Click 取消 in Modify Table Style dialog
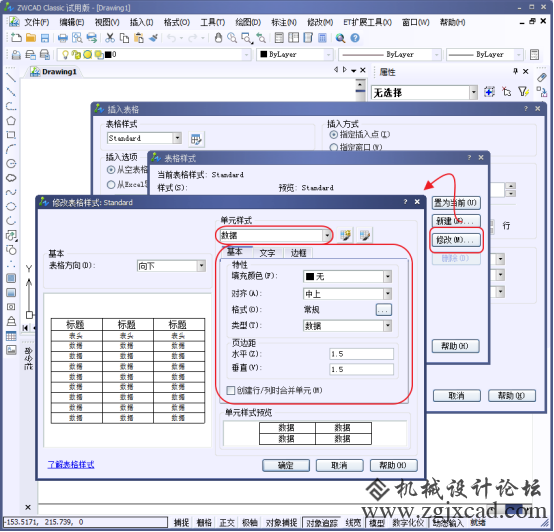Screen dimensions: 554x532 pyautogui.click(x=340, y=466)
